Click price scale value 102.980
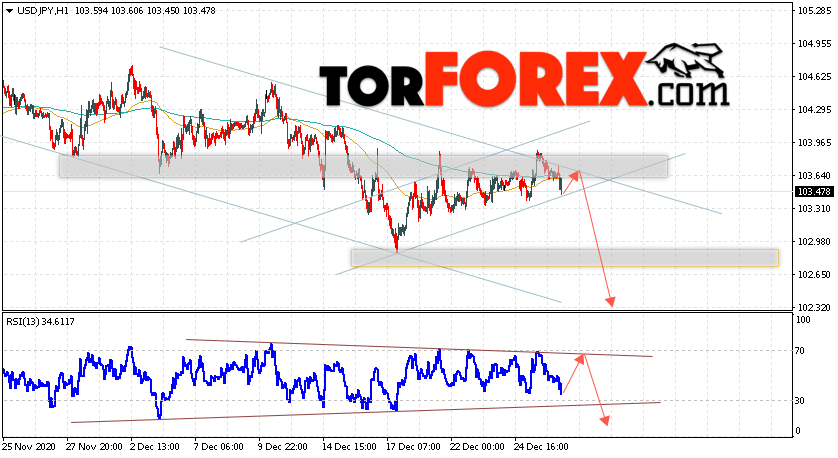This screenshot has height=458, width=838. click(814, 242)
